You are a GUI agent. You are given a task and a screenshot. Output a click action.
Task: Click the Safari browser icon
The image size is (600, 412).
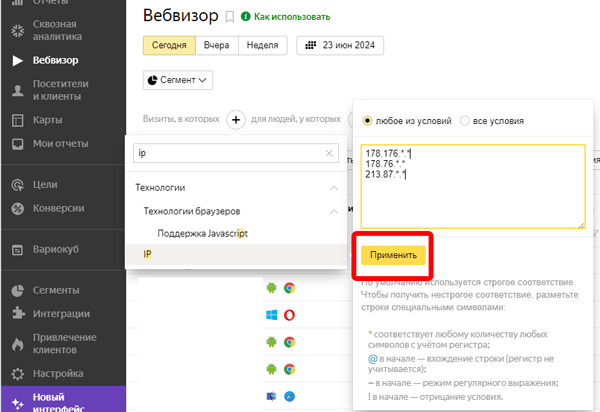pyautogui.click(x=290, y=396)
